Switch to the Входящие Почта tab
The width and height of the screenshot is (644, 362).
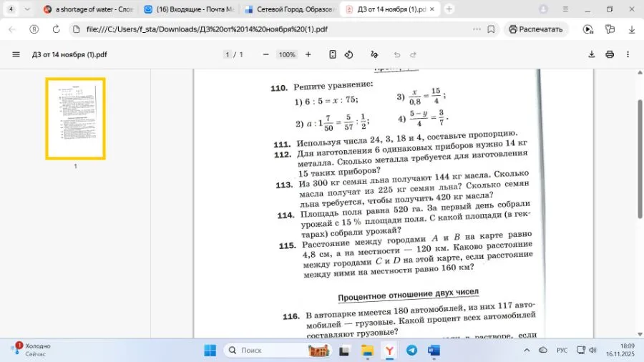pos(190,9)
